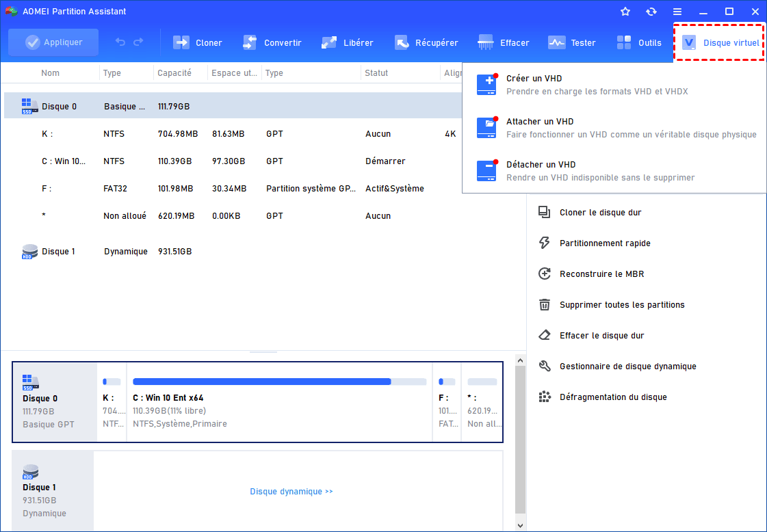Click the Nom column header
The width and height of the screenshot is (767, 532).
tap(51, 73)
